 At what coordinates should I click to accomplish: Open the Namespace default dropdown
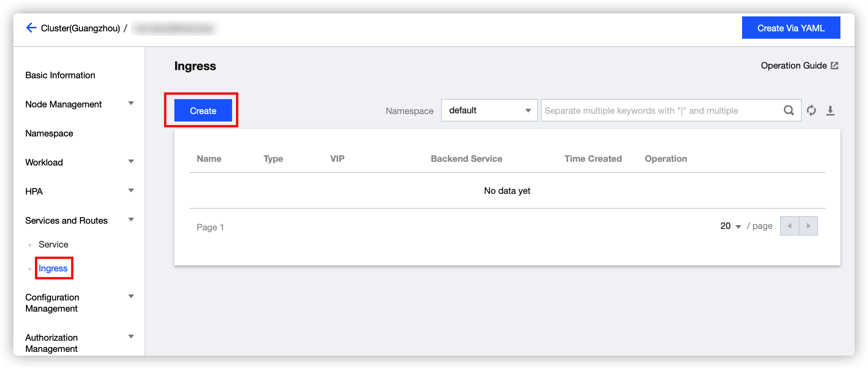[x=489, y=110]
